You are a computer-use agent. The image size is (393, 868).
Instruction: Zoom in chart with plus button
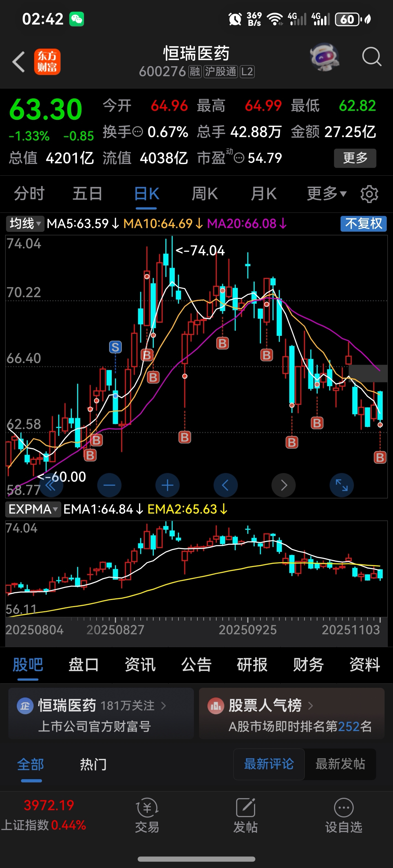click(168, 485)
